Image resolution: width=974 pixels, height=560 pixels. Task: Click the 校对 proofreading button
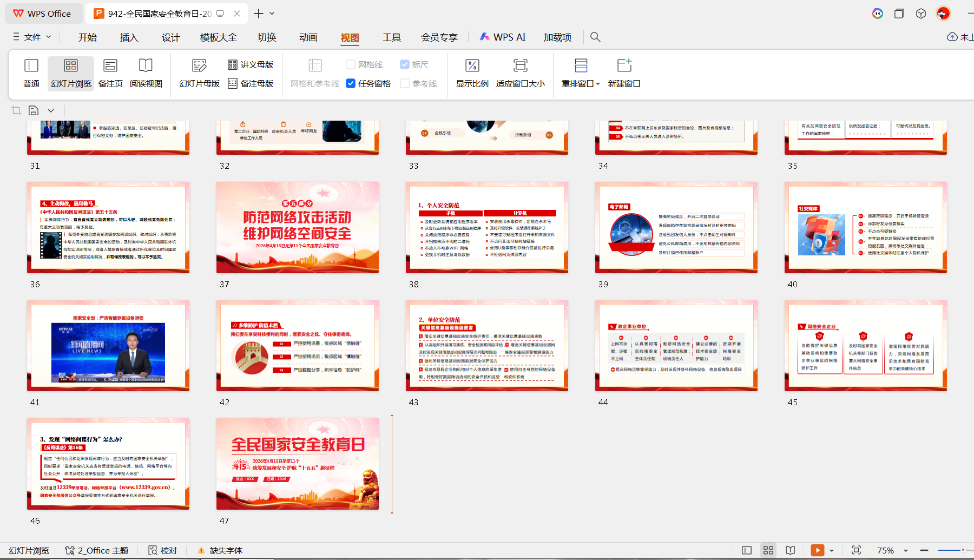point(163,550)
